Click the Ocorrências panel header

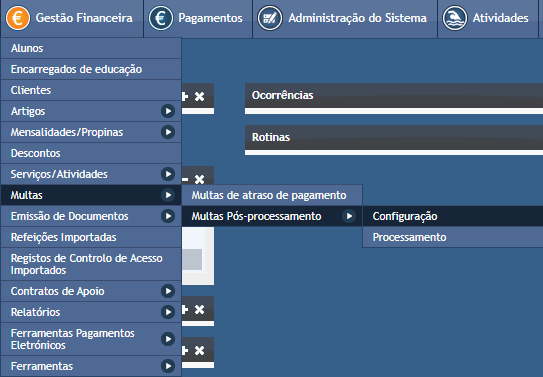click(x=394, y=95)
